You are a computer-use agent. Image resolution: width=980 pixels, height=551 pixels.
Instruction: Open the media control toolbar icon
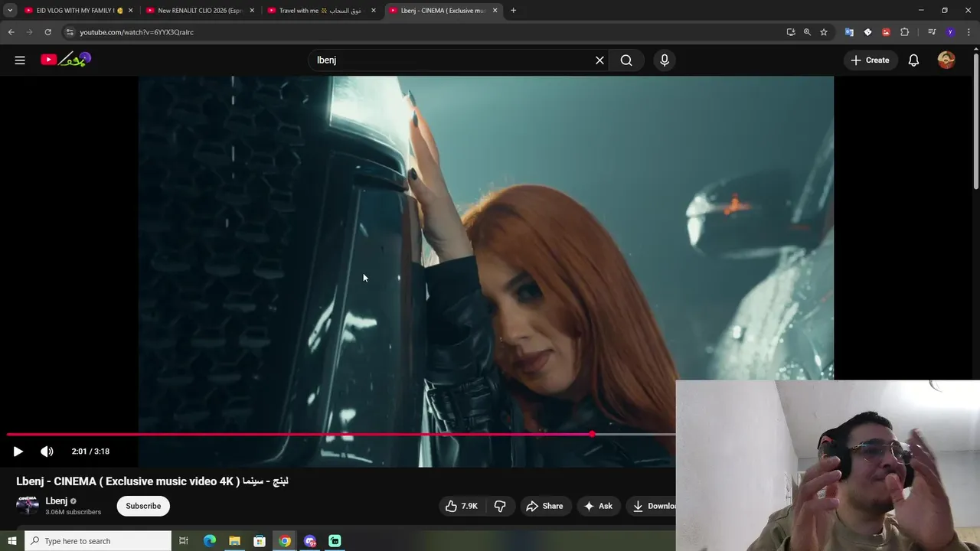pyautogui.click(x=932, y=32)
